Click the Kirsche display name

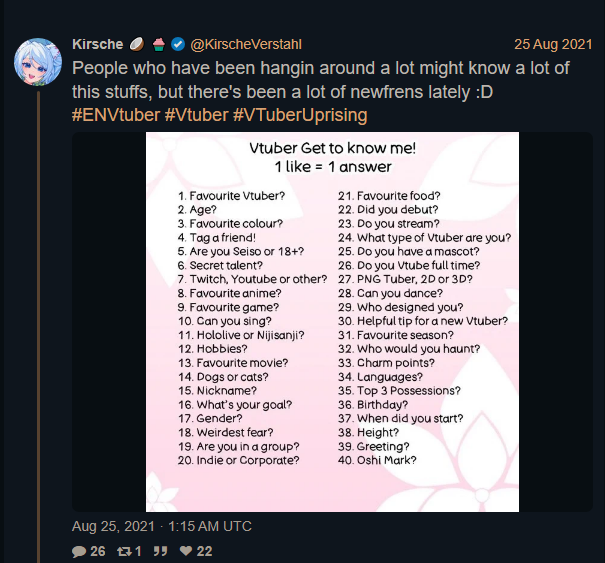[98, 44]
